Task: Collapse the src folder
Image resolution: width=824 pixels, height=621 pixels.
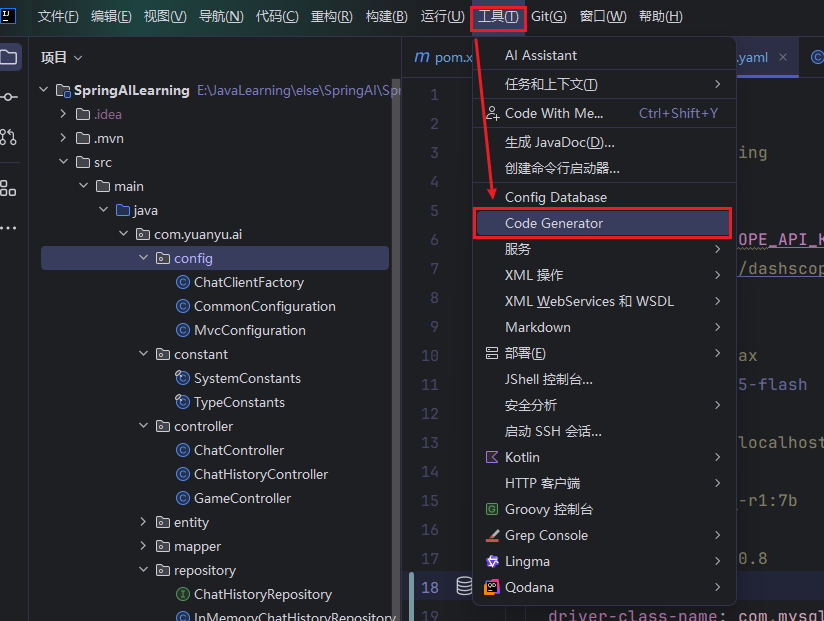Action: point(63,162)
